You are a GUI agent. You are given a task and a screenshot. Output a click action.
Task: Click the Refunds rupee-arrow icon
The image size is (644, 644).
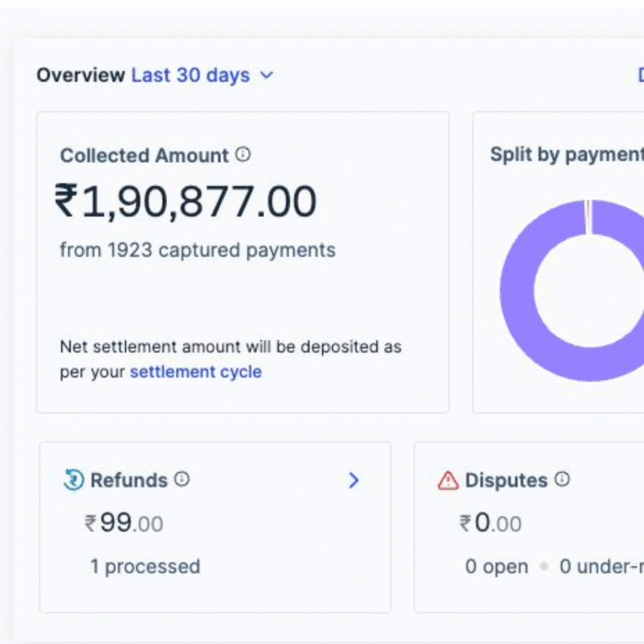(x=74, y=480)
